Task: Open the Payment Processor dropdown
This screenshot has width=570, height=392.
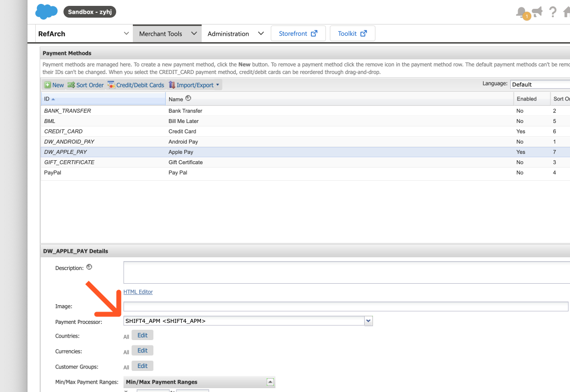Action: tap(368, 321)
